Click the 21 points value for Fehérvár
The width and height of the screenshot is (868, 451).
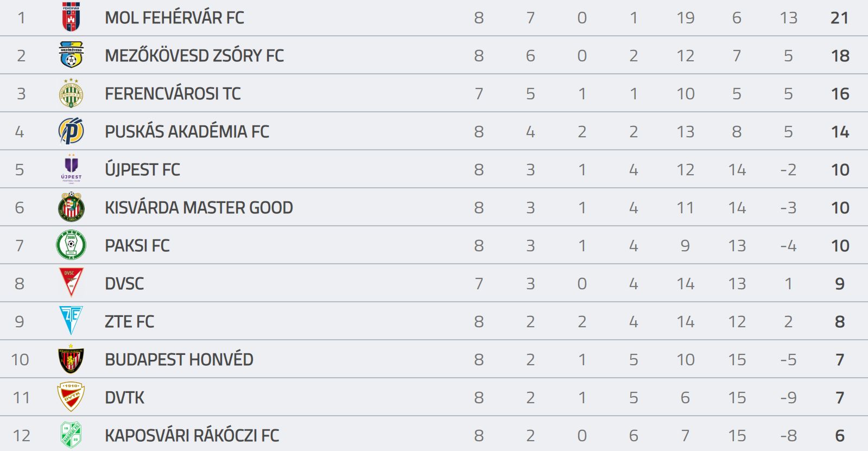[x=839, y=17]
